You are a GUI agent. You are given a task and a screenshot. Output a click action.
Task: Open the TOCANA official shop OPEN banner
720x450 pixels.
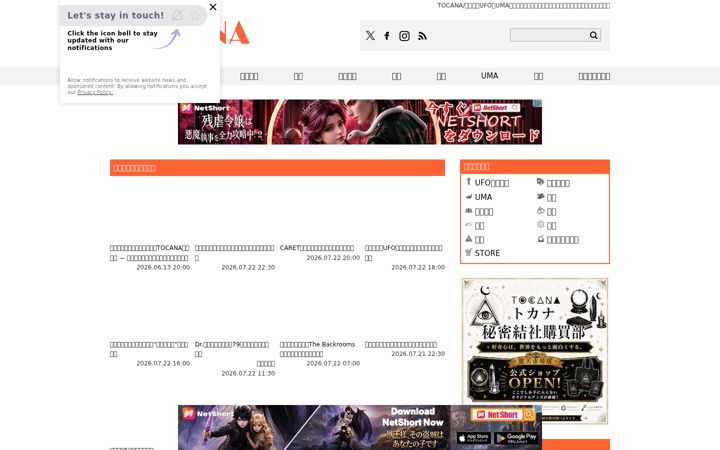tap(534, 351)
